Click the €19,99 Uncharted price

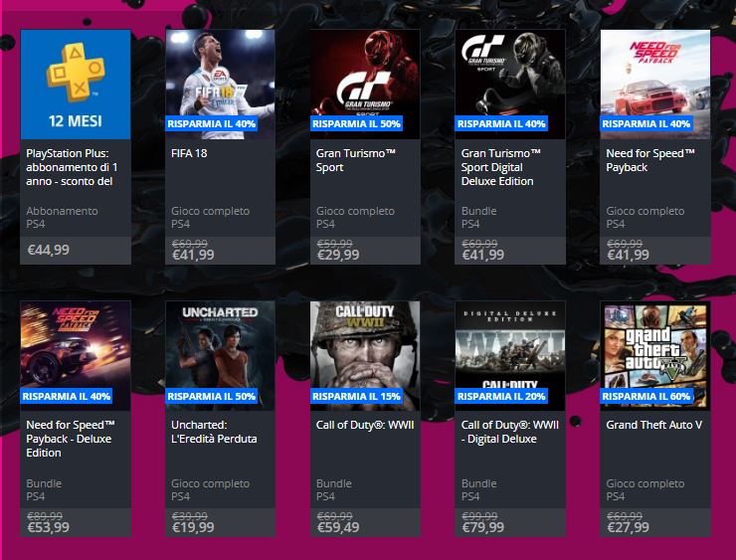[193, 527]
